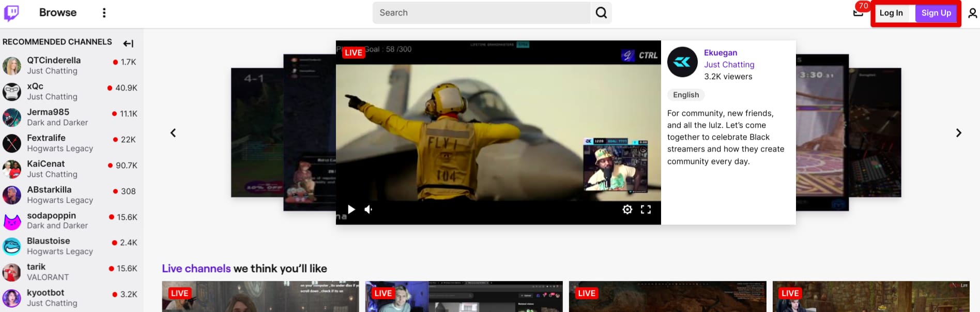Open video player settings gear

point(627,209)
